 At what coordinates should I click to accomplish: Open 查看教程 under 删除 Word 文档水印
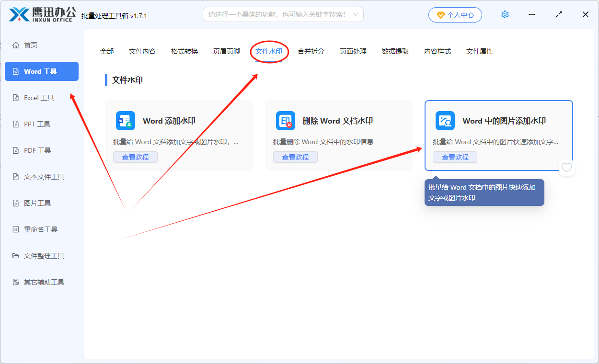tap(295, 157)
